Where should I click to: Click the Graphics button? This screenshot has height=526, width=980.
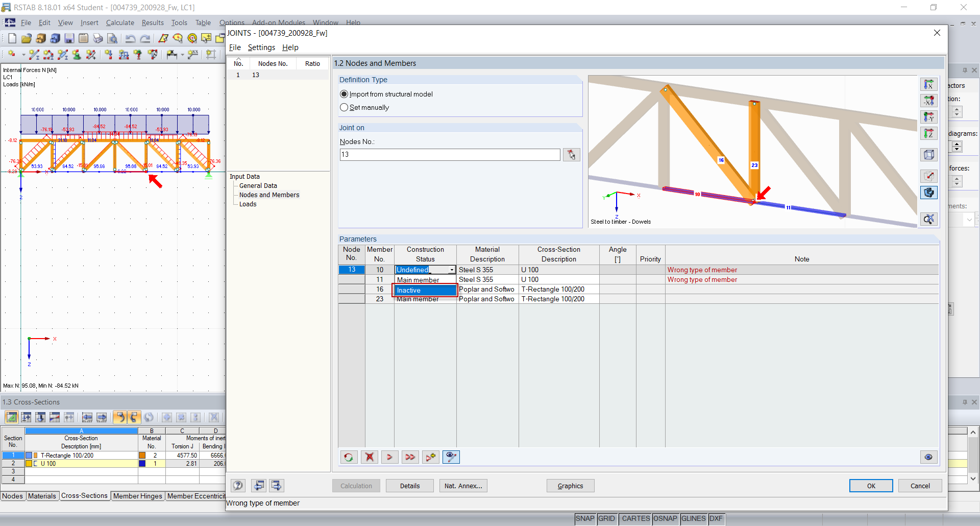tap(571, 486)
